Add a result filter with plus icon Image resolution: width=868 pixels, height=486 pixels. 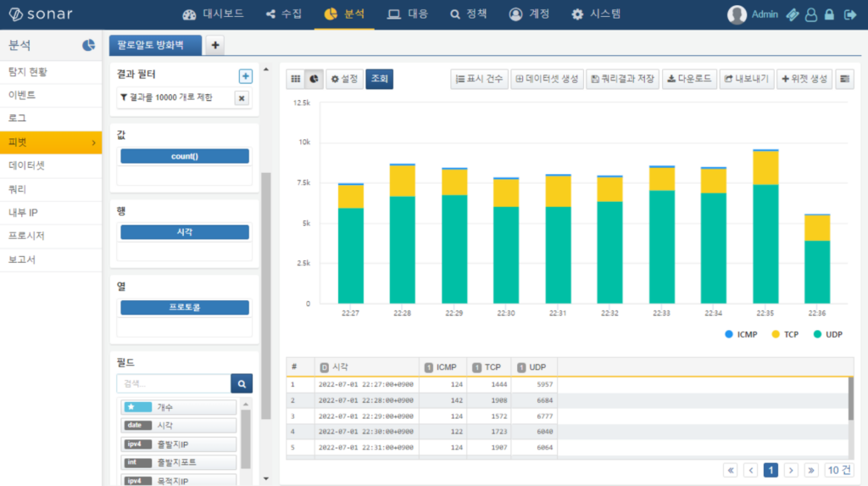coord(245,76)
